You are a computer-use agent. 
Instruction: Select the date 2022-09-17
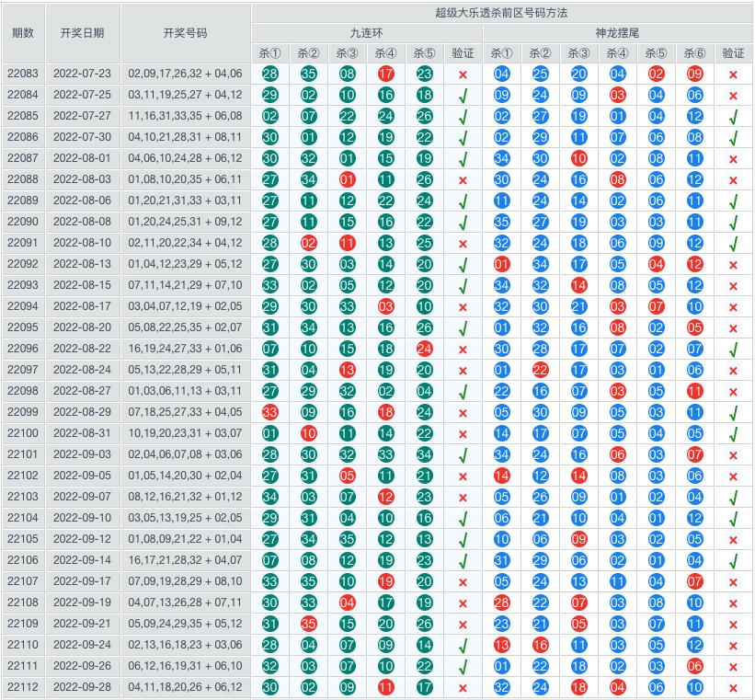(x=82, y=581)
